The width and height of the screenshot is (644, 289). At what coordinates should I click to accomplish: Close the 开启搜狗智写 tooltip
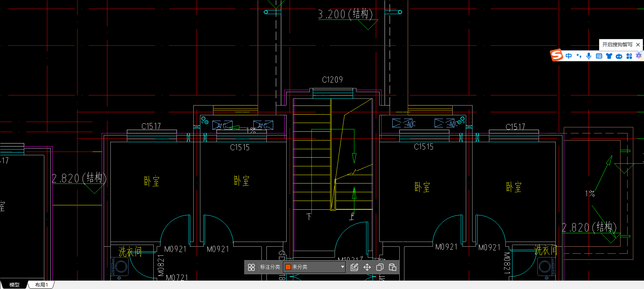click(638, 45)
